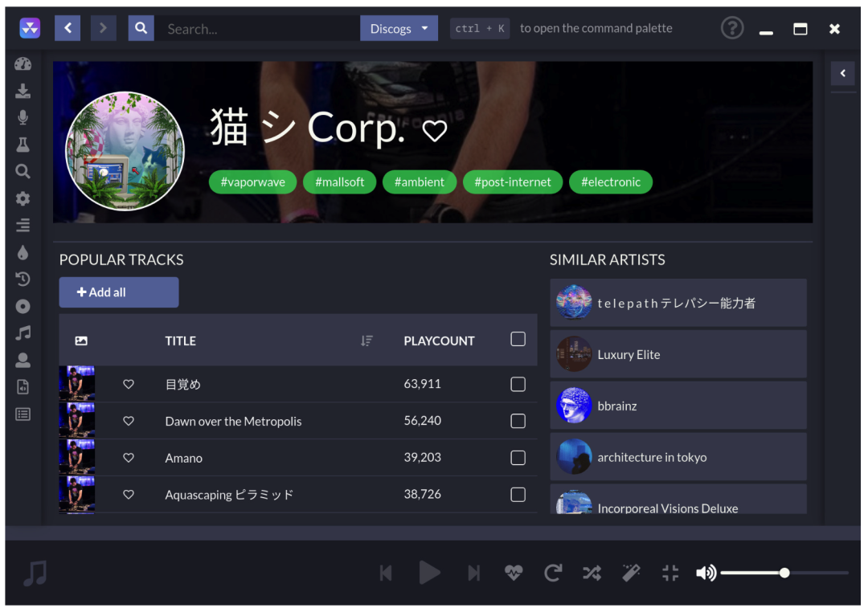
Task: Toggle the magic wand option in player
Action: pyautogui.click(x=631, y=573)
